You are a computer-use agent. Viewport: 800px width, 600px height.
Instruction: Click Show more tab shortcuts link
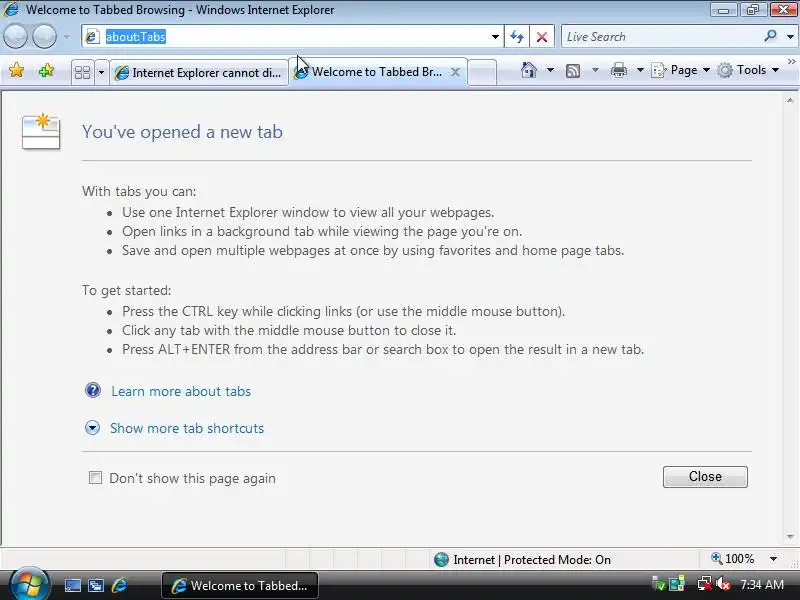[187, 428]
